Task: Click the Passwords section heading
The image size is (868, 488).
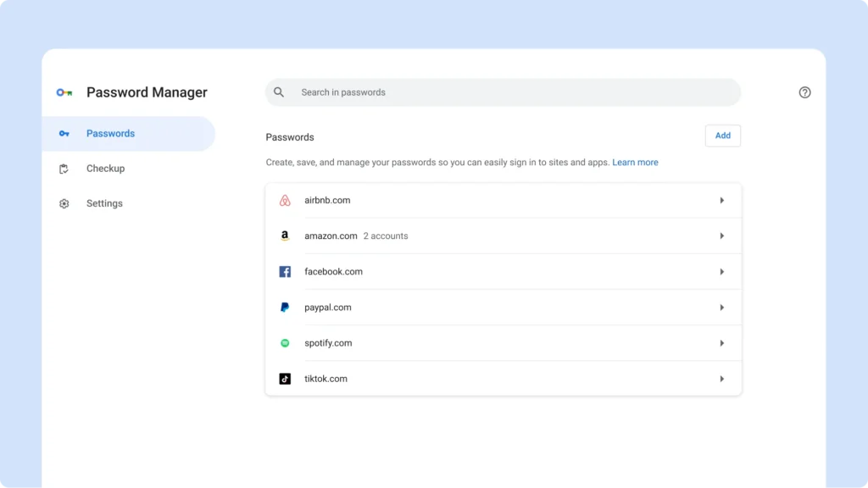Action: pyautogui.click(x=290, y=137)
